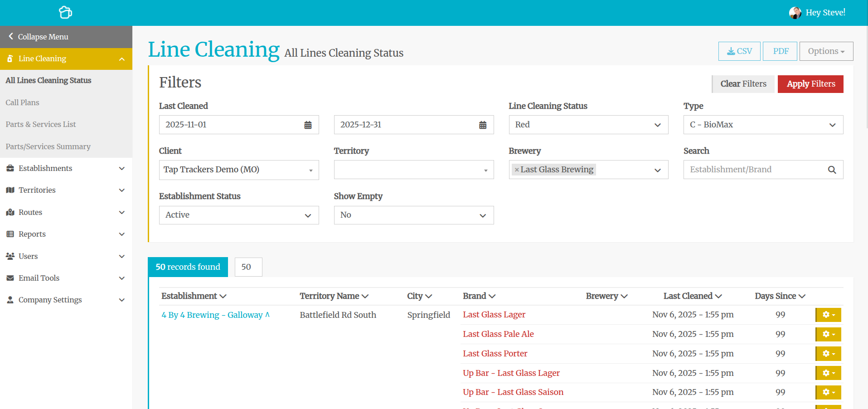Click the search magnifying glass icon
This screenshot has height=409, width=868.
tap(832, 170)
